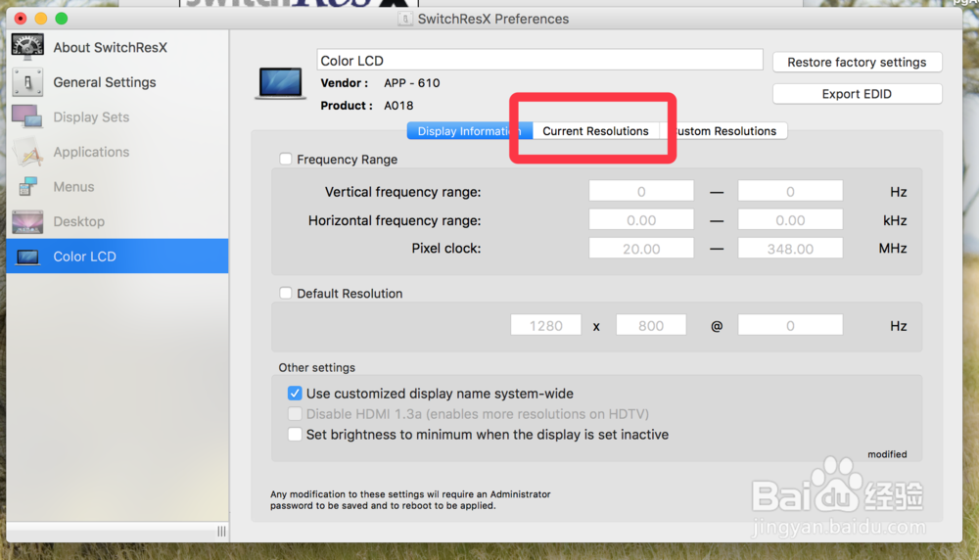This screenshot has width=979, height=560.
Task: Select Applications in the sidebar
Action: coord(117,152)
